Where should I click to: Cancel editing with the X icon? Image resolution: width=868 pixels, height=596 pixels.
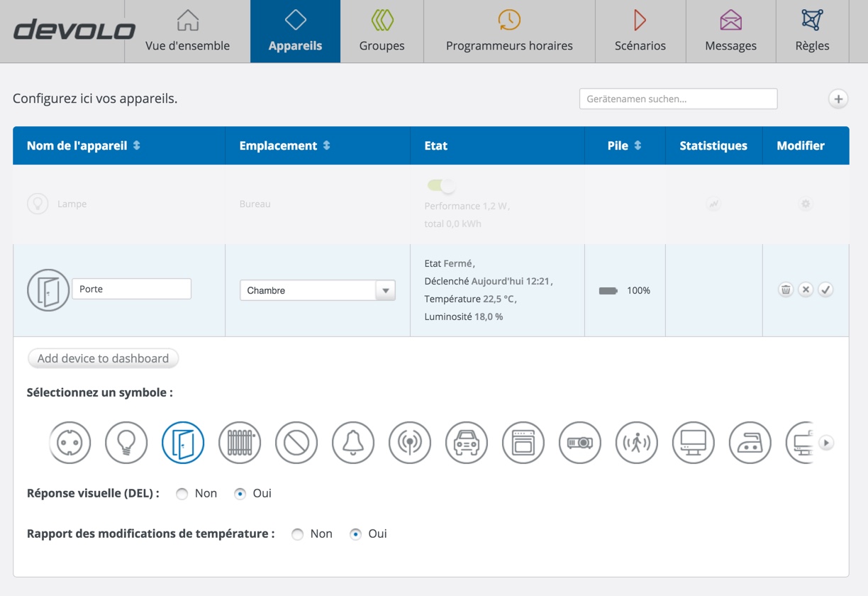806,289
